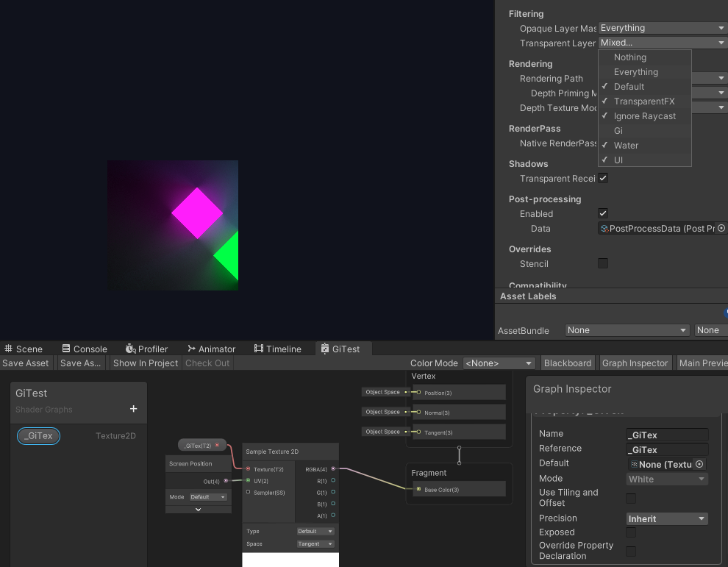Click the object picker icon for Default texture

(x=699, y=464)
